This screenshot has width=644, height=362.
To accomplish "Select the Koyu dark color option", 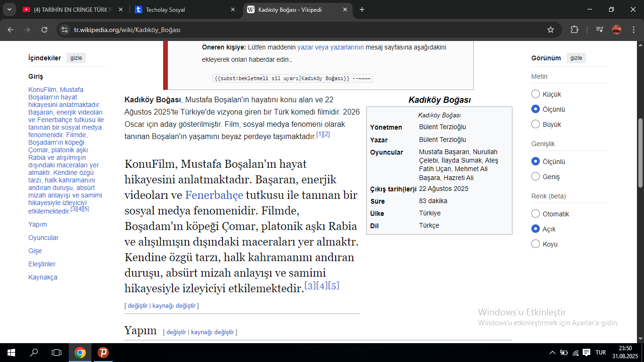I will 536,244.
